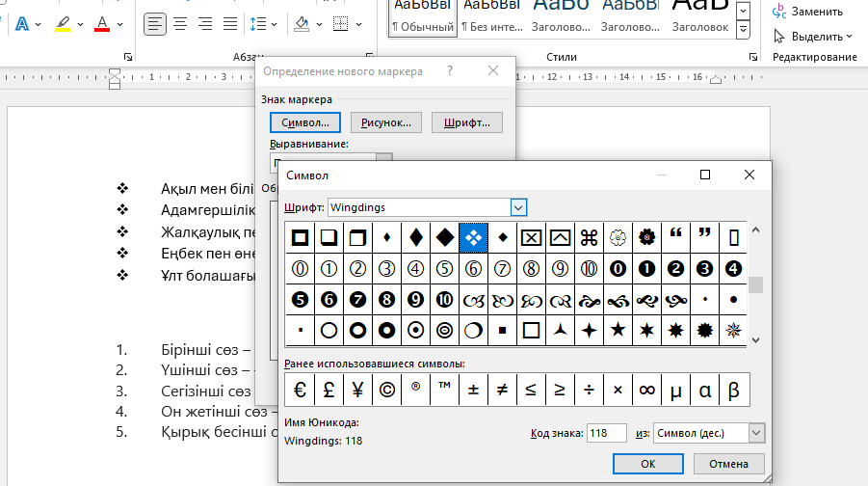
Task: Apply paragraph shading fill
Action: click(302, 24)
